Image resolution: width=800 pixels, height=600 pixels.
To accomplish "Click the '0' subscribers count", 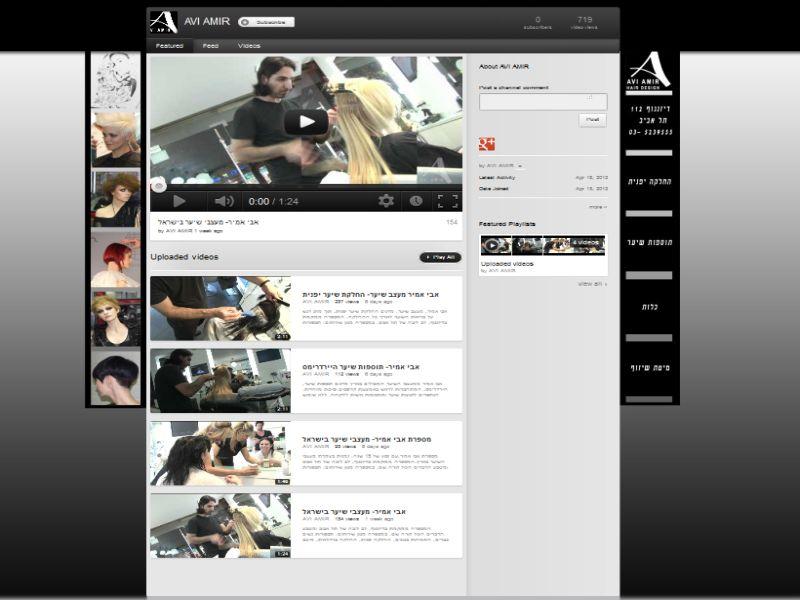I will (538, 19).
